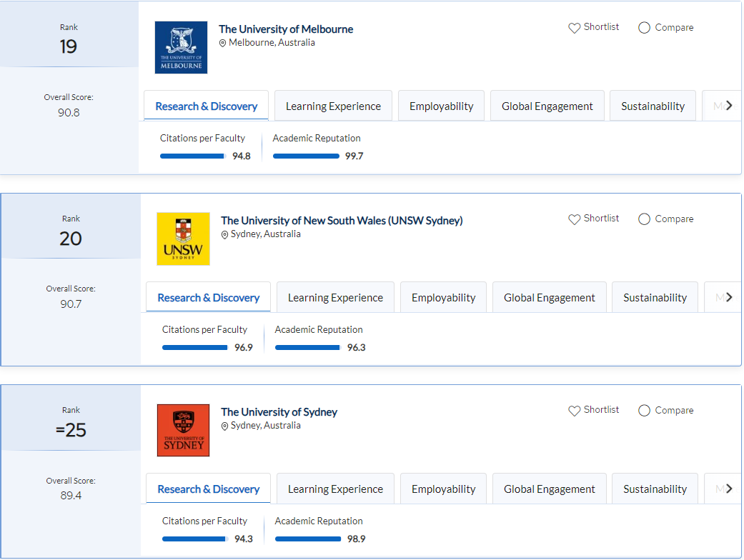The image size is (744, 560).
Task: Open the Employability tab for UNSW Sydney
Action: (443, 298)
